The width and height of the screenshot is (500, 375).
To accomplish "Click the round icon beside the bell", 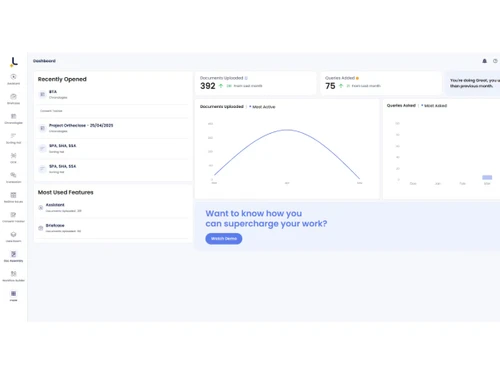I will 495,61.
